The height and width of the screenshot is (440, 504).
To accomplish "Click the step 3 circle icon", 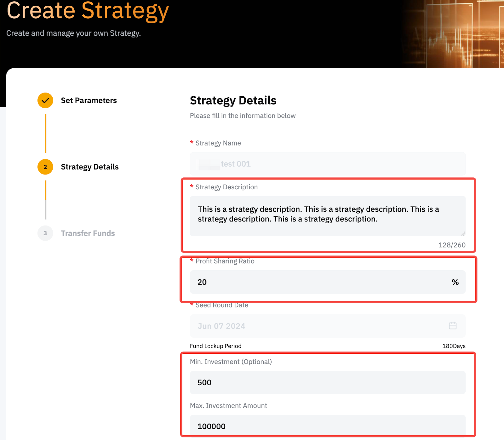I will click(x=45, y=233).
